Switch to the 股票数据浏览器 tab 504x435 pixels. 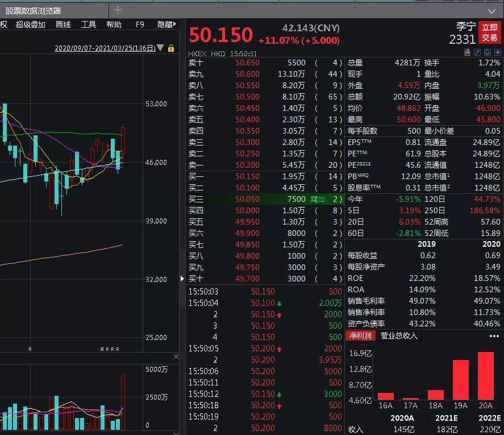[x=33, y=11]
